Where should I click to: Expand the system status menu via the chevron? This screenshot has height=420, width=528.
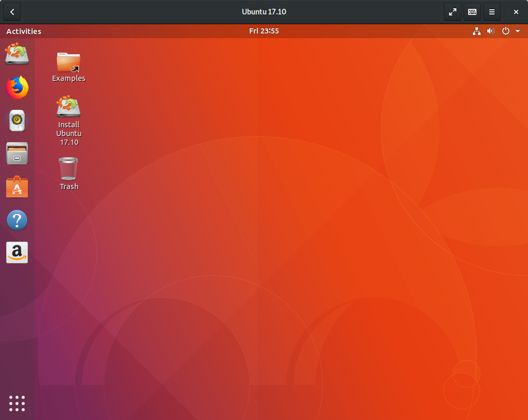(518, 31)
